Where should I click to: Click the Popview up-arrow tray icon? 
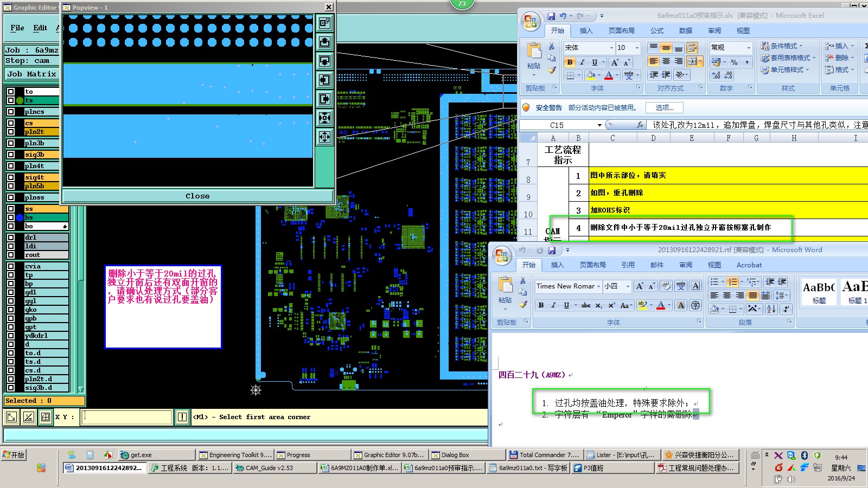[x=324, y=42]
